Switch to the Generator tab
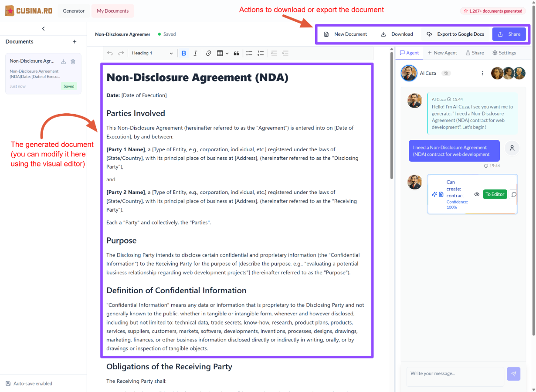This screenshot has width=536, height=392. coord(74,11)
